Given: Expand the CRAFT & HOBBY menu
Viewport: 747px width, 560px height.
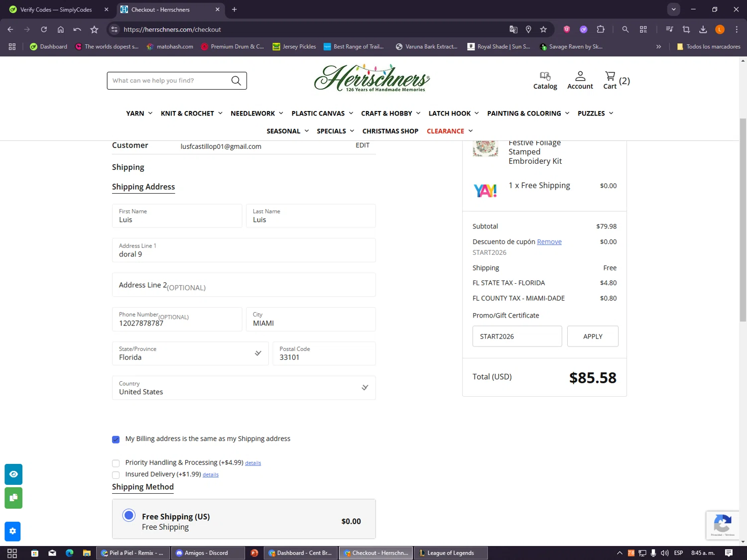Looking at the screenshot, I should [x=391, y=113].
